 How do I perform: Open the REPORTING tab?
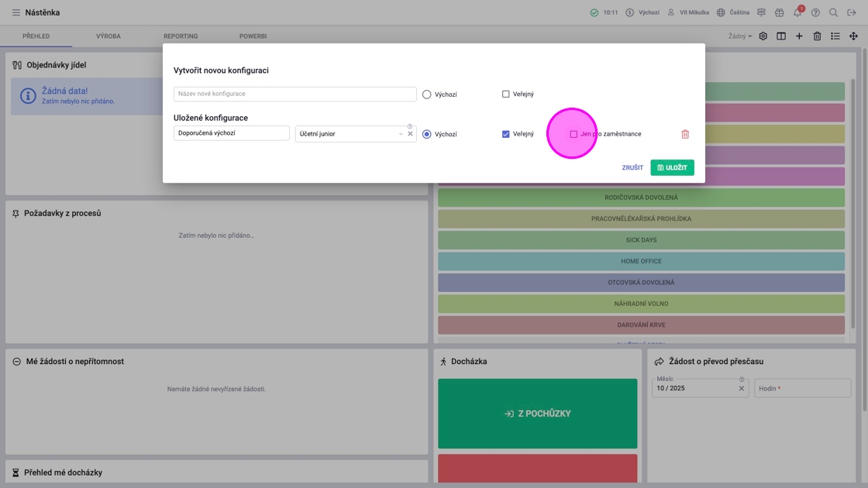pyautogui.click(x=181, y=36)
